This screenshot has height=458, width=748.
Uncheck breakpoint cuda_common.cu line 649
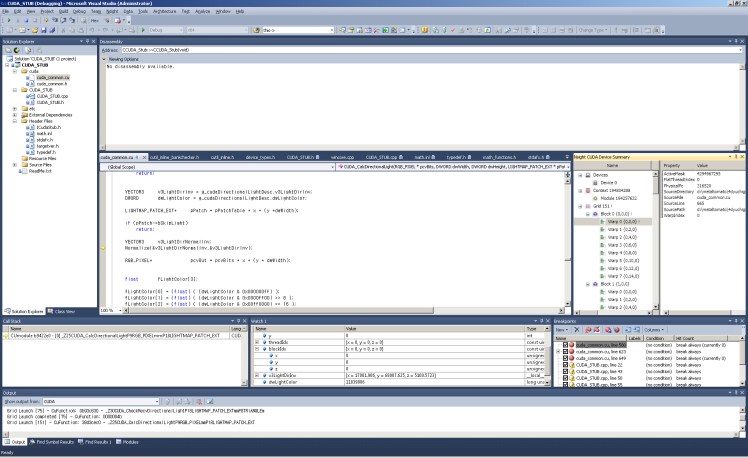point(565,358)
